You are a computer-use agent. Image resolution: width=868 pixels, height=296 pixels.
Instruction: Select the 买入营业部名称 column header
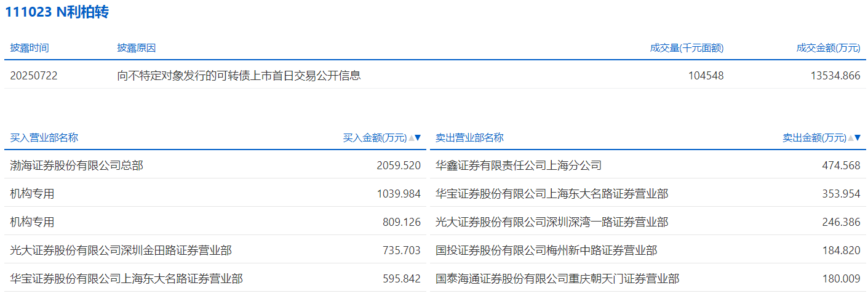click(44, 138)
